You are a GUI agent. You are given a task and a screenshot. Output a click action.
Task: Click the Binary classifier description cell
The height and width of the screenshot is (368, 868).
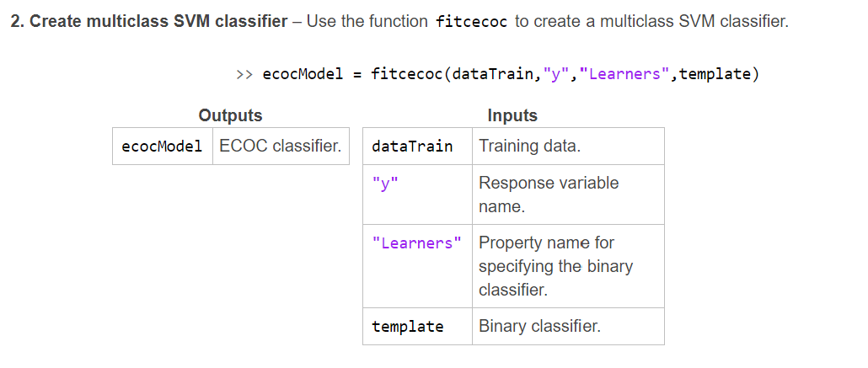point(568,327)
